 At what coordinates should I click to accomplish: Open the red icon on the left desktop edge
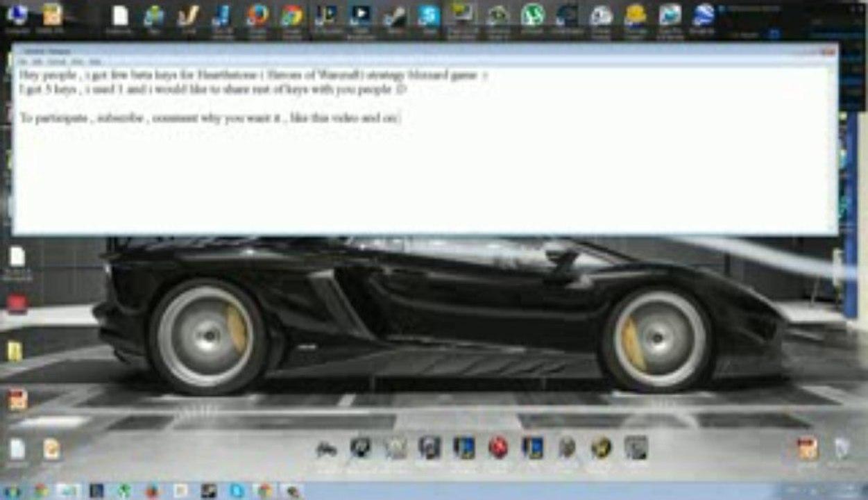point(17,303)
